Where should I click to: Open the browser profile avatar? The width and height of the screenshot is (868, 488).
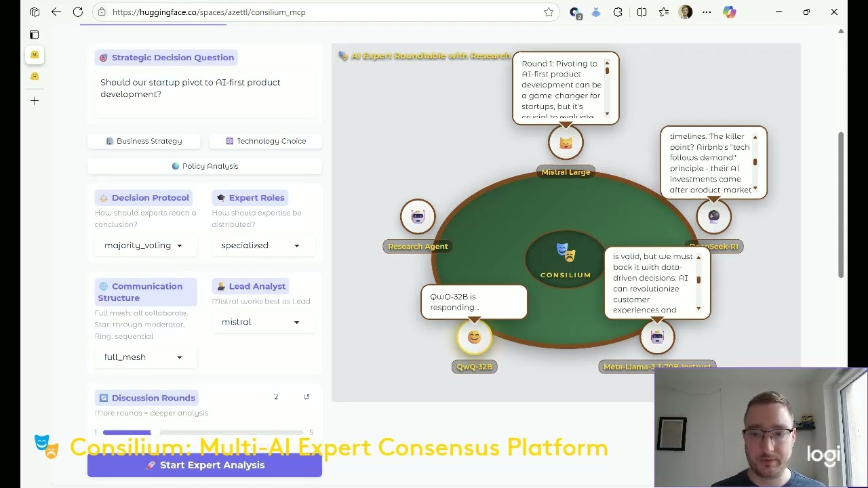(x=685, y=12)
